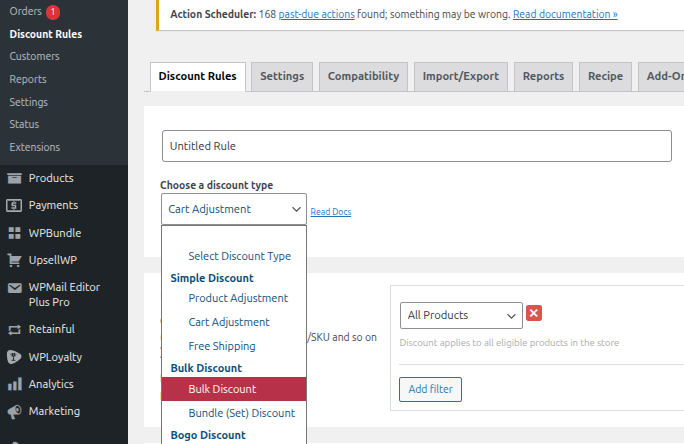Open the Payments menu label
Screen dimensions: 684x444
click(53, 205)
